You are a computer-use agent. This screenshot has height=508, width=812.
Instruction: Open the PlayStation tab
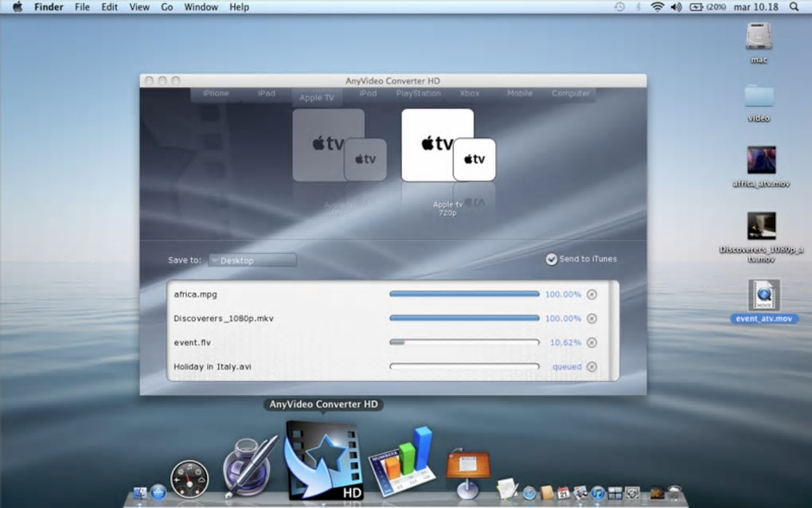[x=419, y=94]
